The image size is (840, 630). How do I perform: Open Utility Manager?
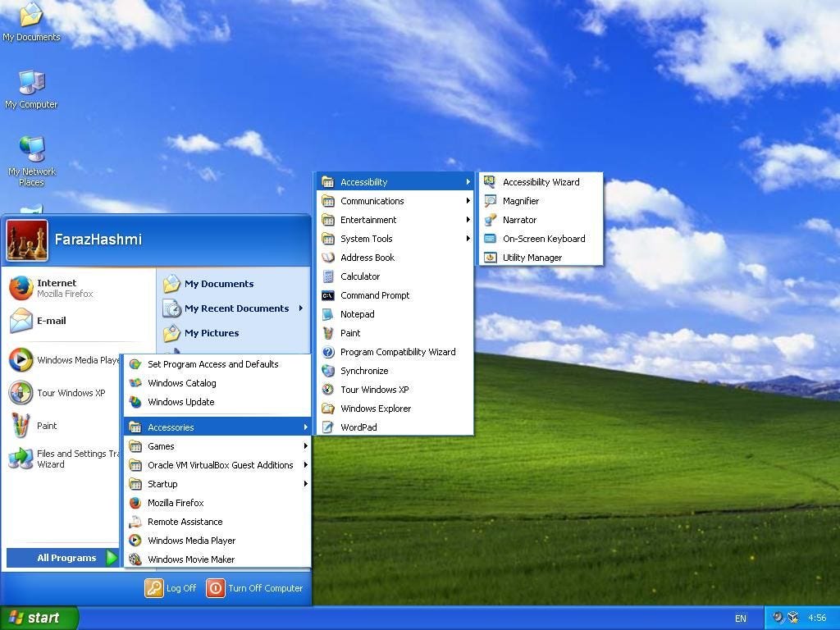pyautogui.click(x=532, y=257)
